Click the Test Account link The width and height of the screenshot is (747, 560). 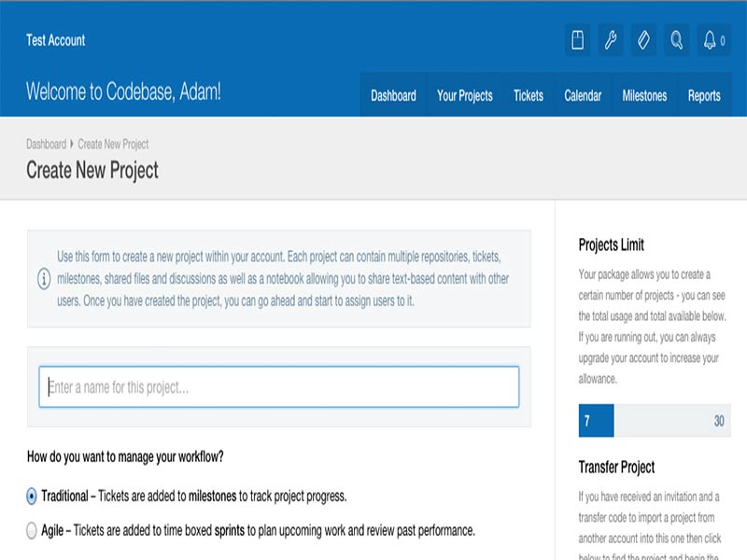point(54,41)
